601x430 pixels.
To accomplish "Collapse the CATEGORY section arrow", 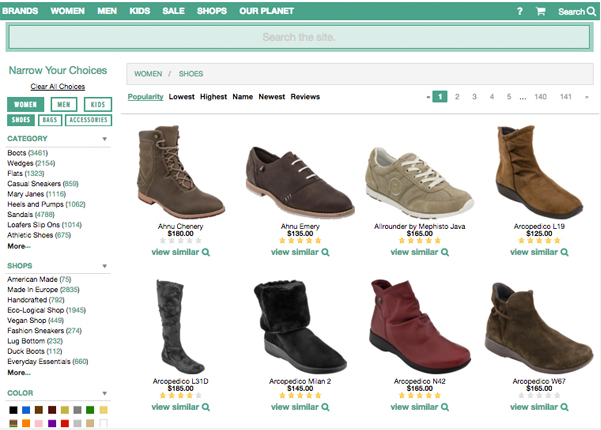I will pos(104,139).
